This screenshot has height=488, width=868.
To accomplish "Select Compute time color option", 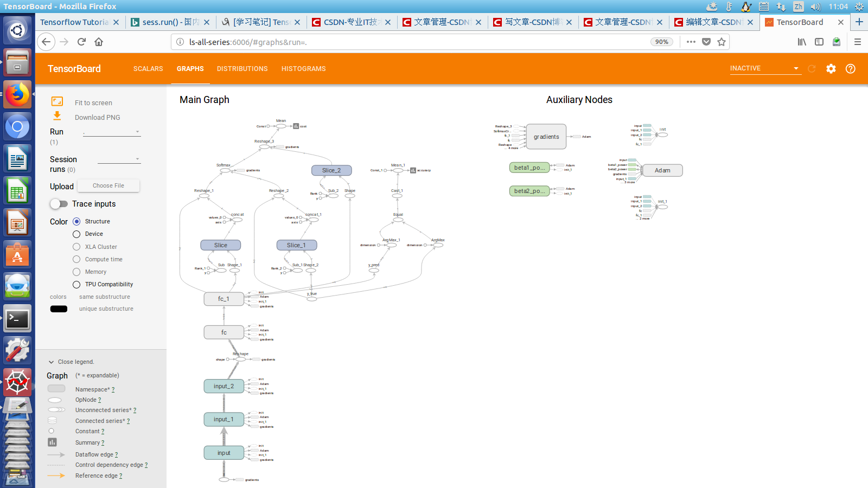I will tap(76, 259).
